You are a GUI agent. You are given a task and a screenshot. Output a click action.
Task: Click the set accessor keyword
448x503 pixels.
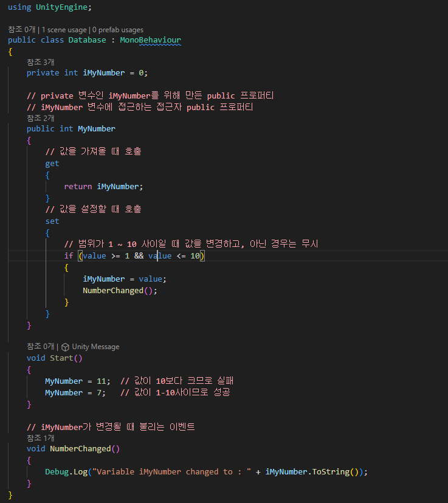pos(52,221)
